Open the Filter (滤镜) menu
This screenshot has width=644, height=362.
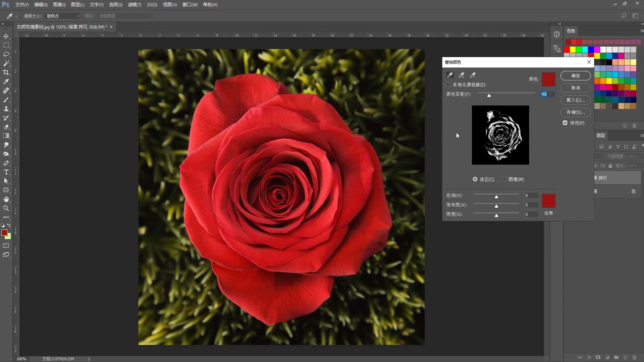point(134,5)
